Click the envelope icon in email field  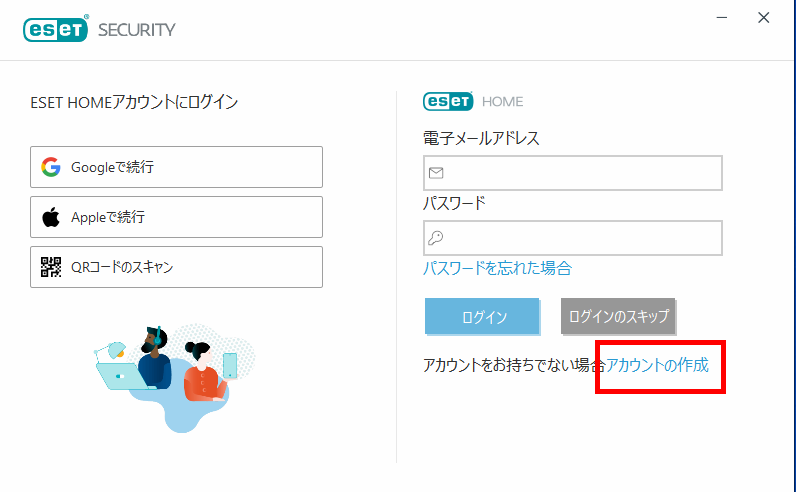436,173
